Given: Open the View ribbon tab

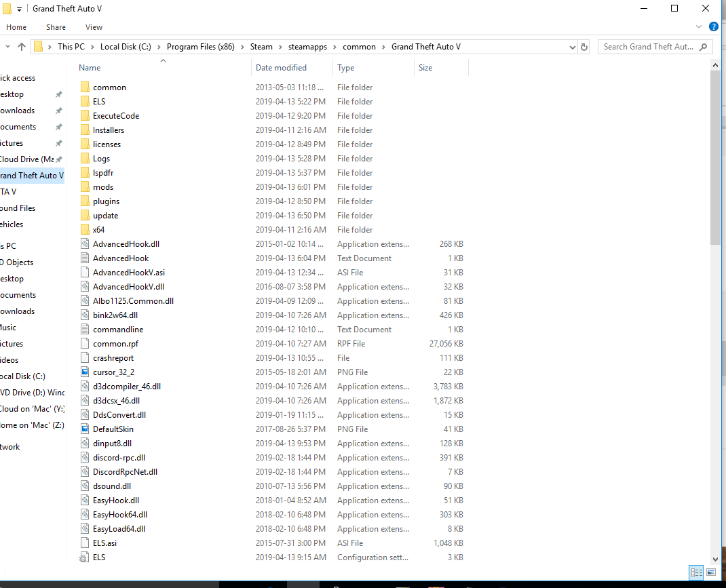Looking at the screenshot, I should [x=94, y=27].
